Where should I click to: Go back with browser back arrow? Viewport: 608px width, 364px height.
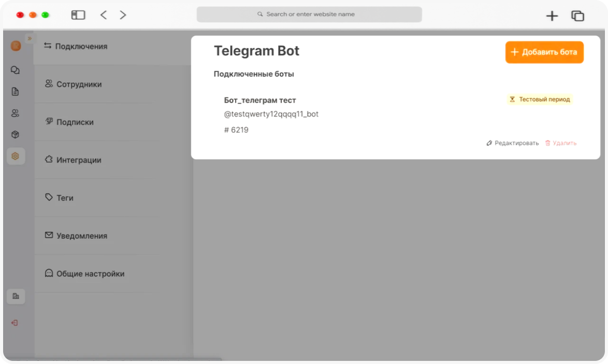104,14
